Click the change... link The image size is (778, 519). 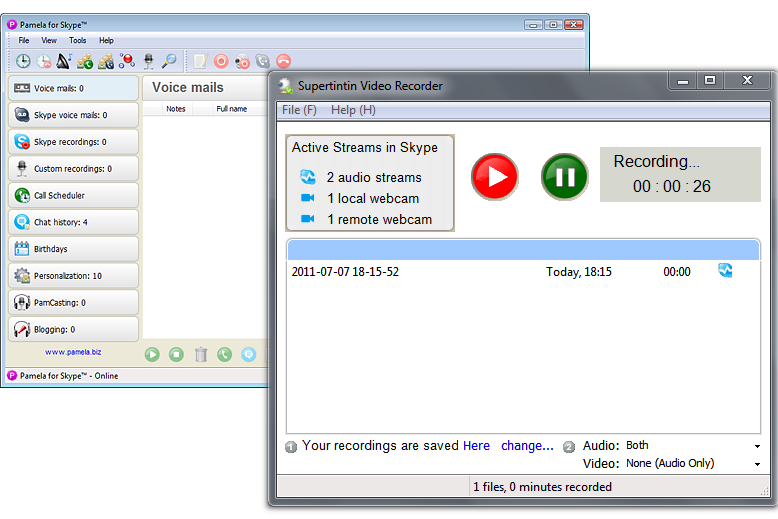(527, 446)
